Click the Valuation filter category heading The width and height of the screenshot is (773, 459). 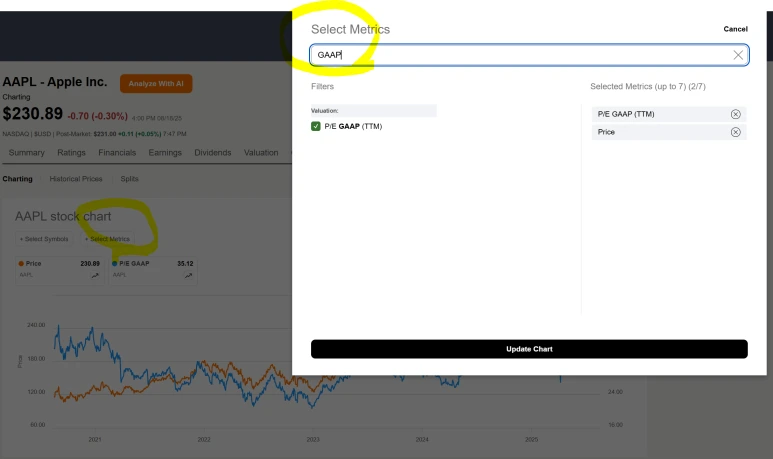click(x=373, y=110)
